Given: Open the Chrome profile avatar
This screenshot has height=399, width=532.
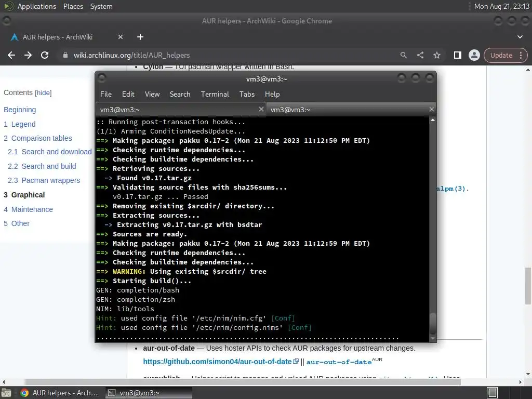Looking at the screenshot, I should (x=474, y=55).
